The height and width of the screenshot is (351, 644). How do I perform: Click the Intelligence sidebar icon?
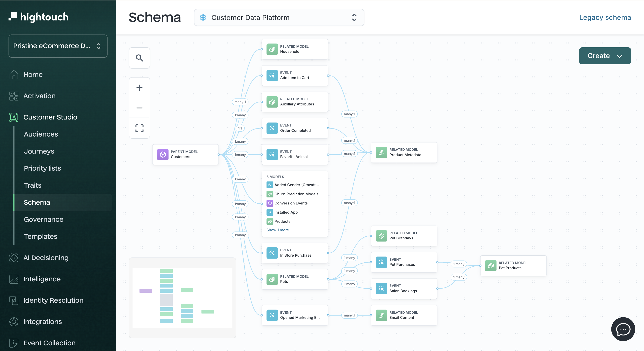(x=14, y=279)
